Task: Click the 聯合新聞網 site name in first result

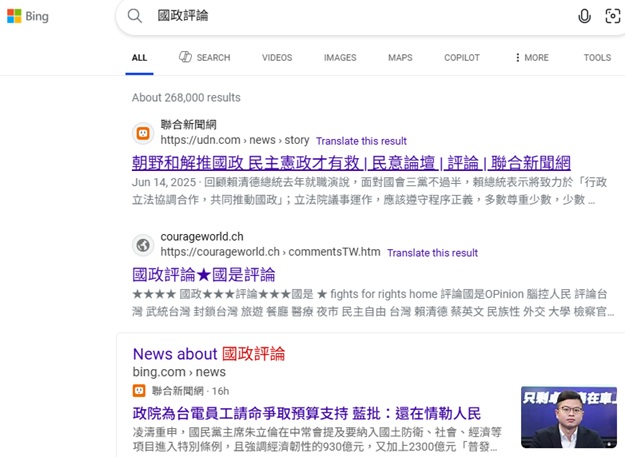Action: 188,125
